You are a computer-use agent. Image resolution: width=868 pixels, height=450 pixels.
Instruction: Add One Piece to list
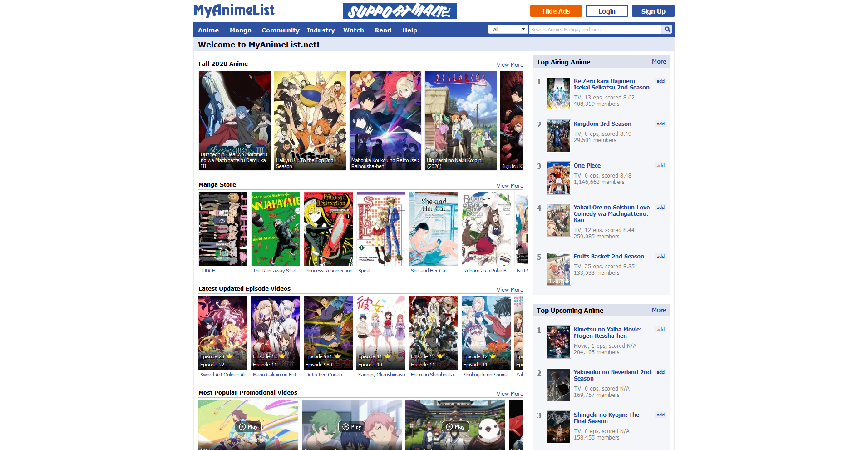[661, 166]
